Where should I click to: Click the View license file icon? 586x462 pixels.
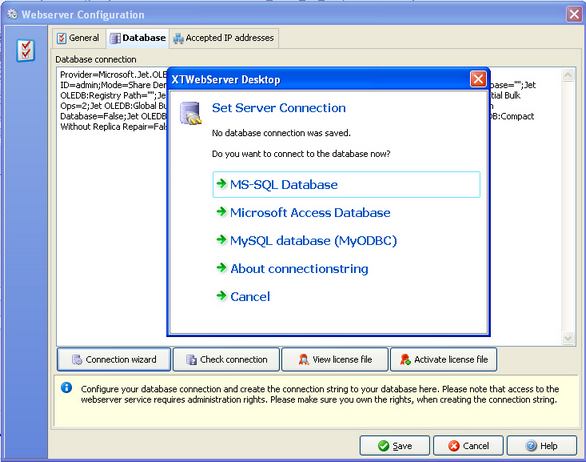click(303, 360)
